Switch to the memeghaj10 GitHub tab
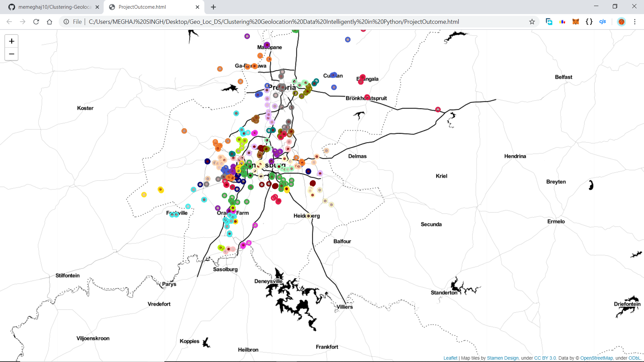644x362 pixels. [x=54, y=7]
